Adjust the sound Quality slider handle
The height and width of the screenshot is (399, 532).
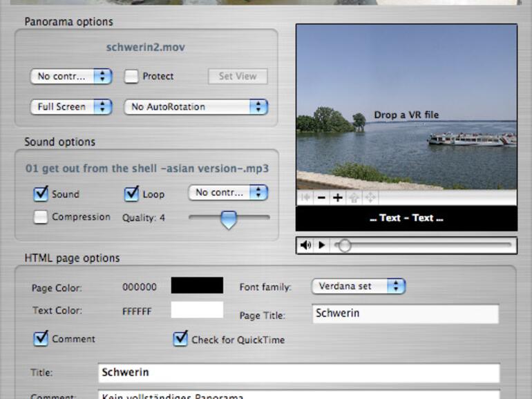pyautogui.click(x=229, y=220)
